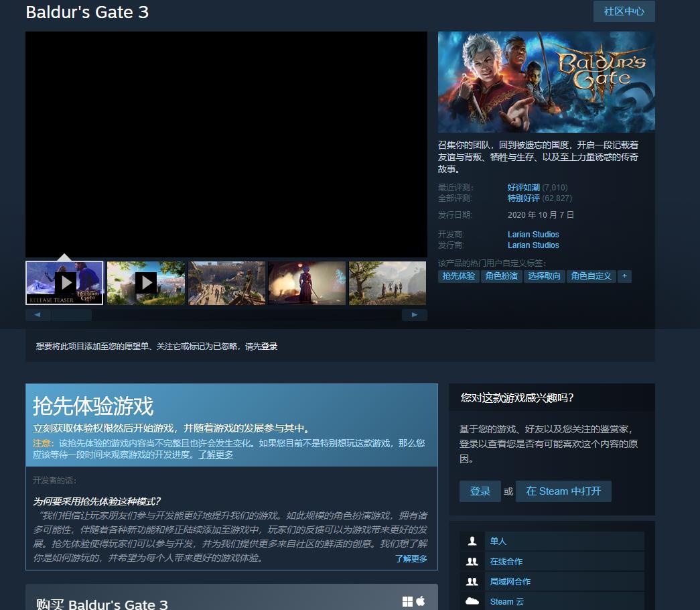Select the 选择取向 tag

point(544,276)
